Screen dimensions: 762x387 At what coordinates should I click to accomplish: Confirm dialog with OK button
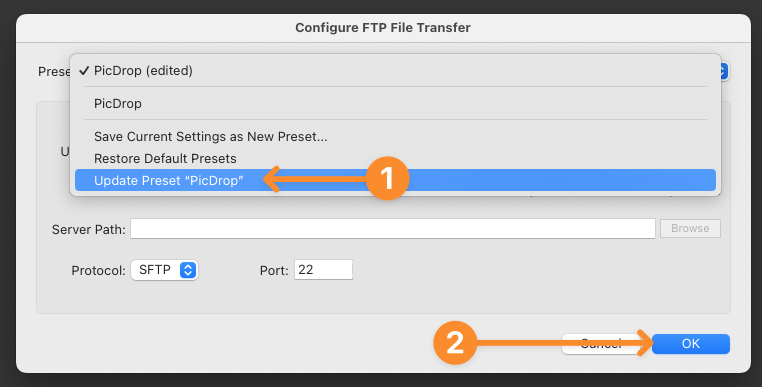[691, 344]
